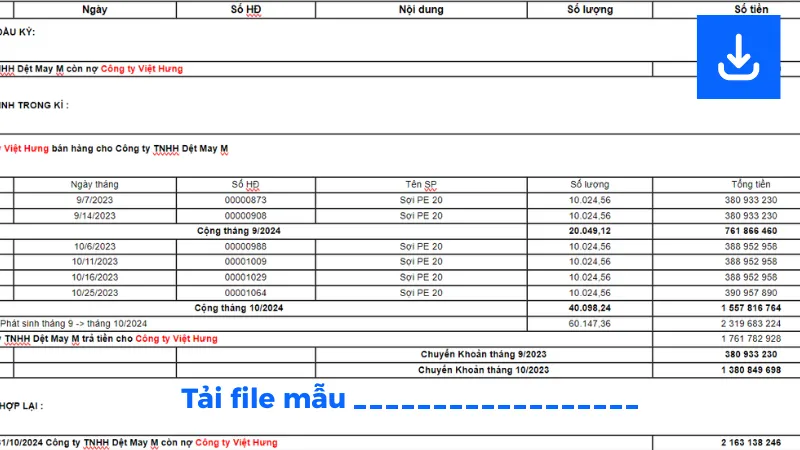This screenshot has width=800, height=450.
Task: Select invoice number 00001009
Action: tap(245, 262)
